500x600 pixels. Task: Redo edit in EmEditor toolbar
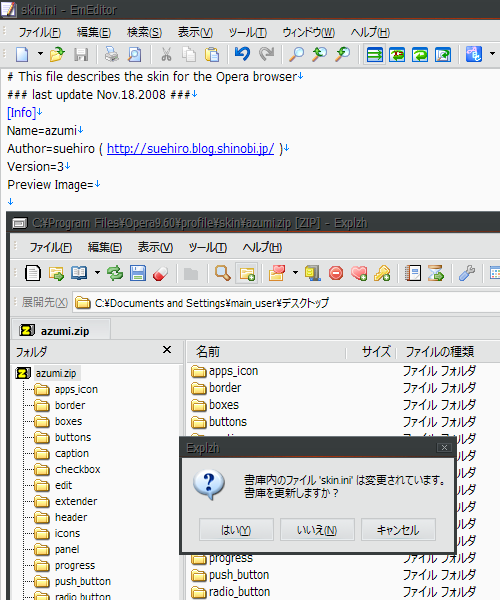point(266,54)
